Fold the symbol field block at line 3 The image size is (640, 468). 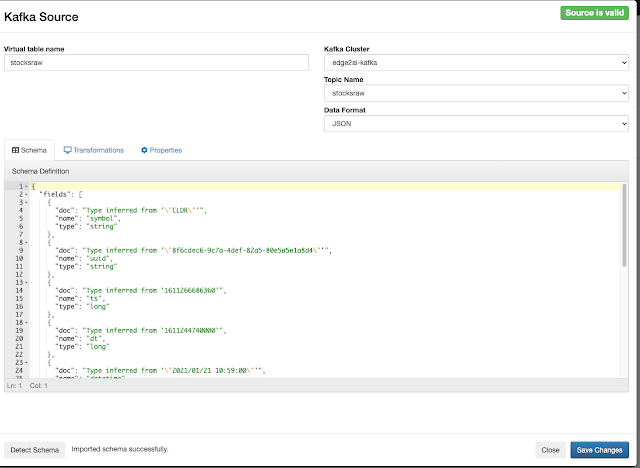[26, 203]
